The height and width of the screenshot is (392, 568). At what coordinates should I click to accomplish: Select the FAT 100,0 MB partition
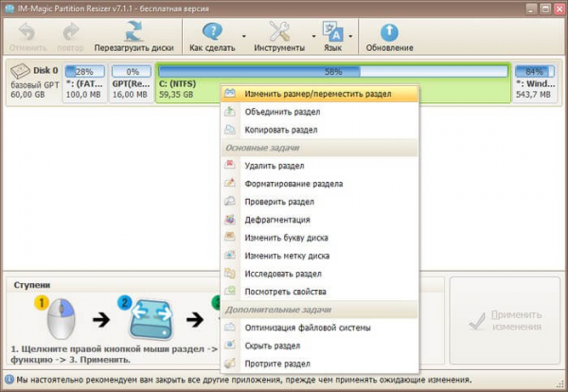point(85,83)
